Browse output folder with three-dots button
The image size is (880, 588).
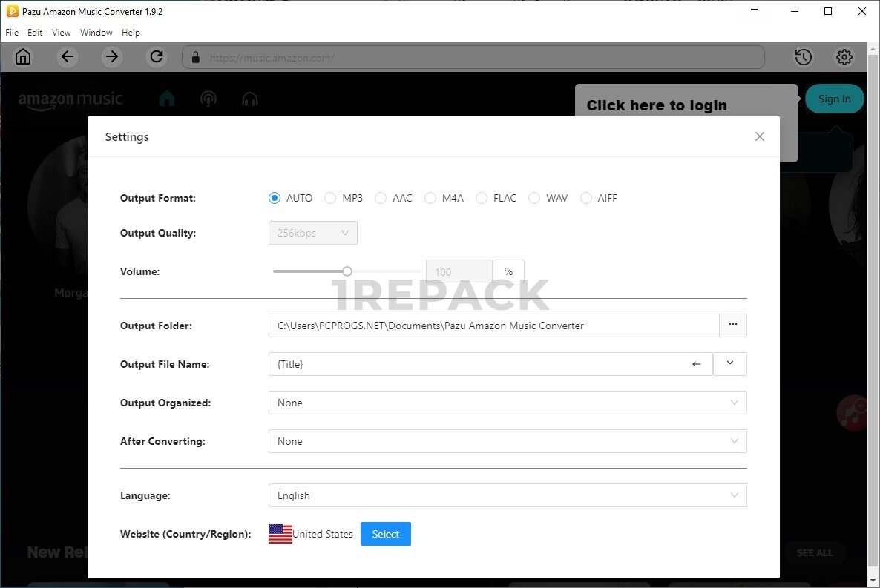(732, 326)
